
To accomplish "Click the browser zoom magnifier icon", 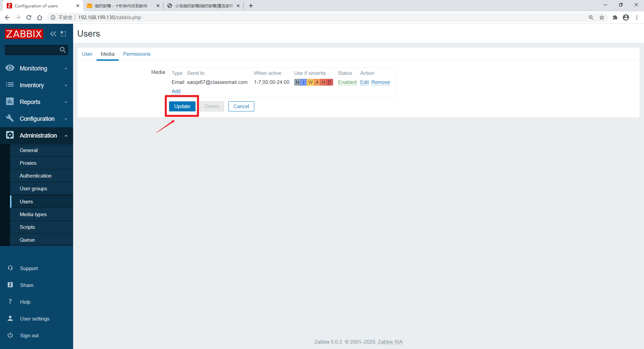I will pos(591,17).
